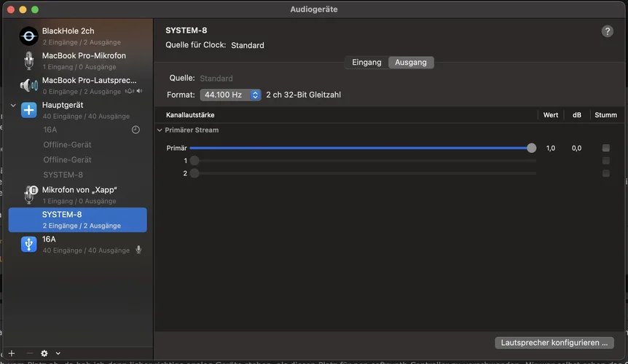Image resolution: width=628 pixels, height=364 pixels.
Task: Toggle mute checkbox for channel 1
Action: click(605, 161)
